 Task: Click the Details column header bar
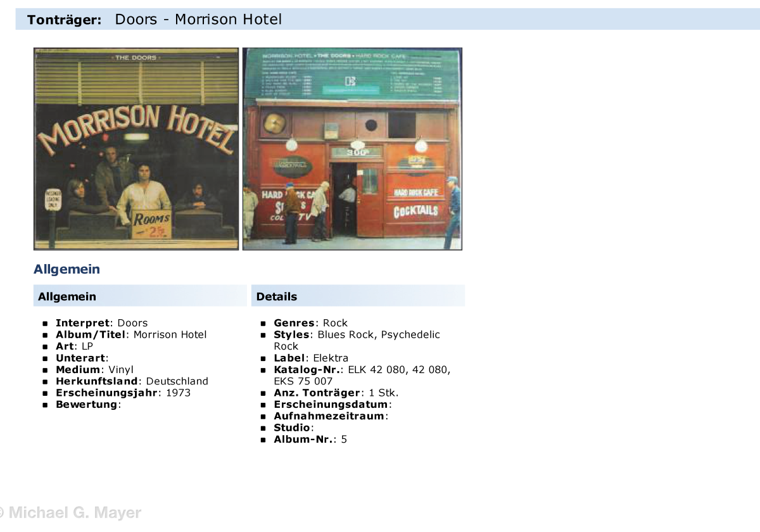358,296
